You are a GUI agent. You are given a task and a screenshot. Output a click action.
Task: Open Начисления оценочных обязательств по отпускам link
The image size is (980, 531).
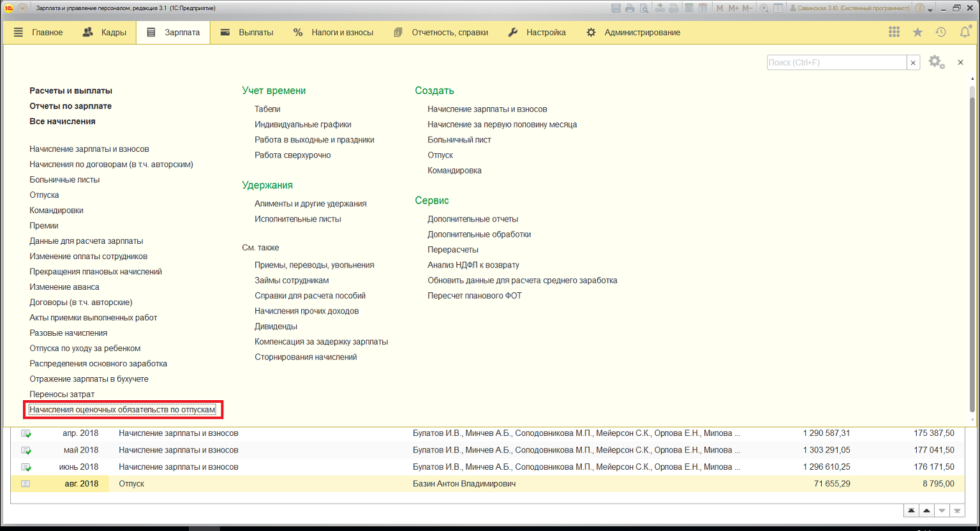pyautogui.click(x=122, y=410)
